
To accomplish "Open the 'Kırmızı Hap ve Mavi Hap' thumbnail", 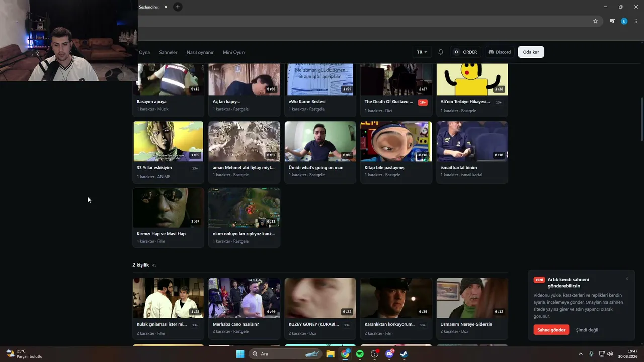I will (168, 208).
